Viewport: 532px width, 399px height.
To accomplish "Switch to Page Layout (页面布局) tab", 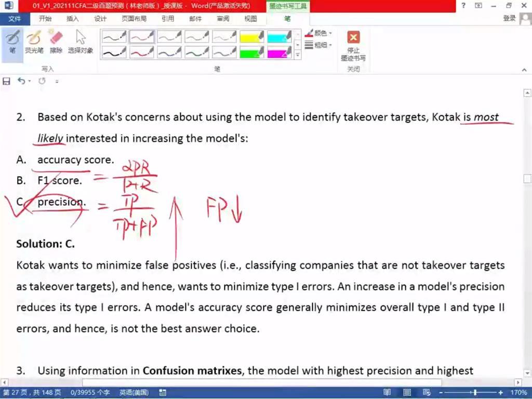I will (x=134, y=19).
